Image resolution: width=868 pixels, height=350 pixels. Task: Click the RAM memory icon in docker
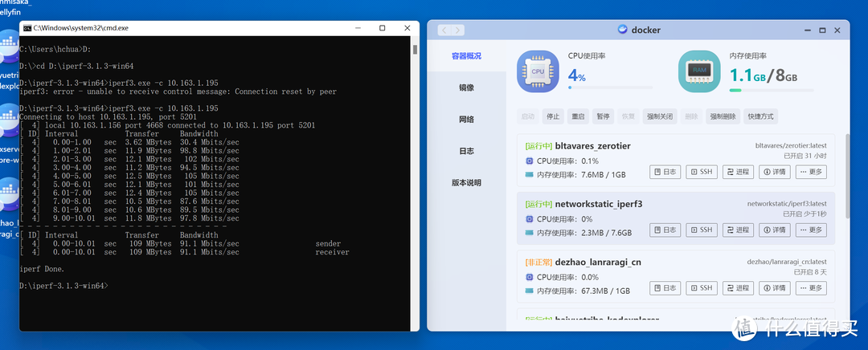(699, 71)
